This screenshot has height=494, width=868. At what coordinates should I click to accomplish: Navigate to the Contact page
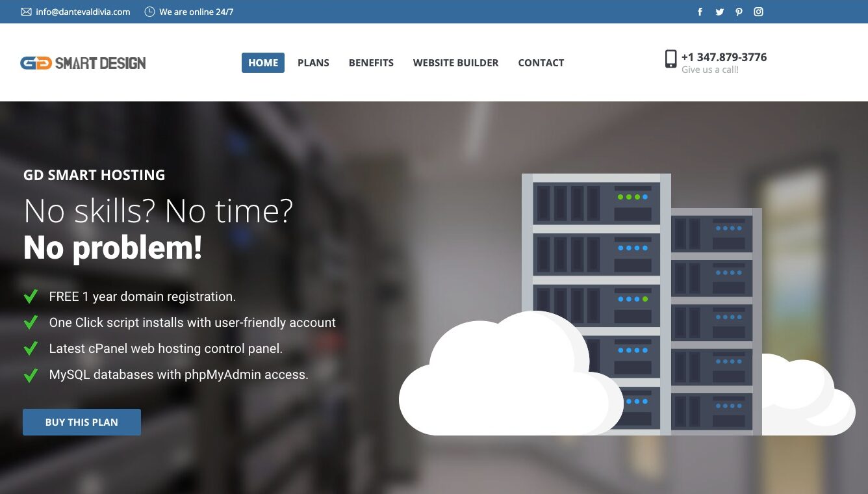[541, 63]
